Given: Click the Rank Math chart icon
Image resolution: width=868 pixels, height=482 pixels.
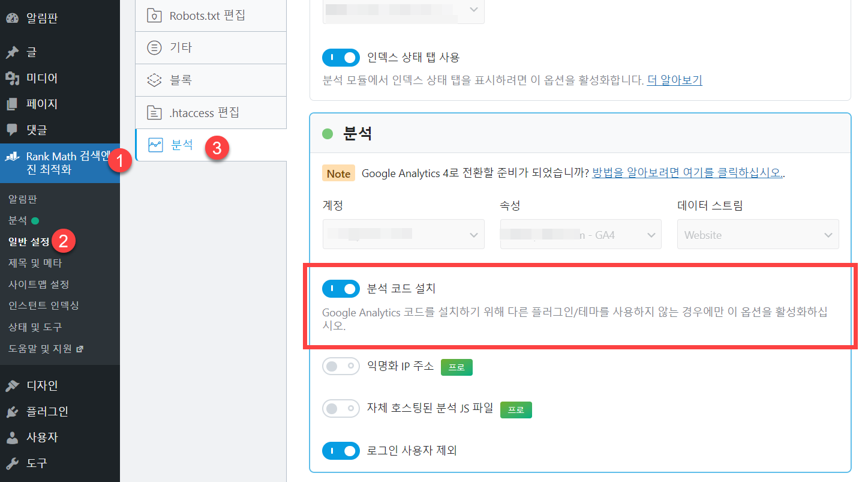Looking at the screenshot, I should tap(12, 157).
